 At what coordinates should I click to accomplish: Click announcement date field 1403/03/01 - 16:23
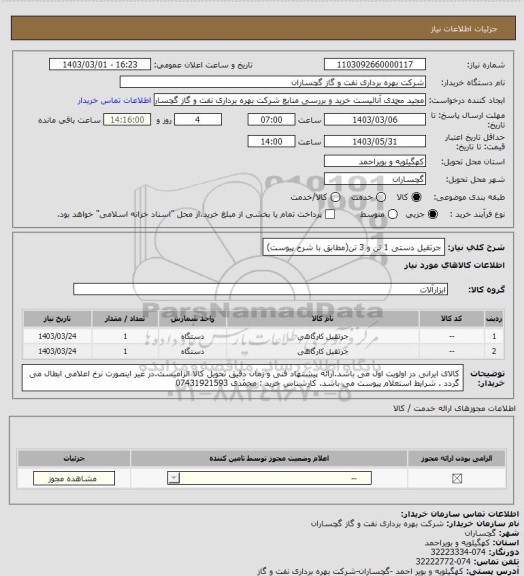tap(100, 64)
